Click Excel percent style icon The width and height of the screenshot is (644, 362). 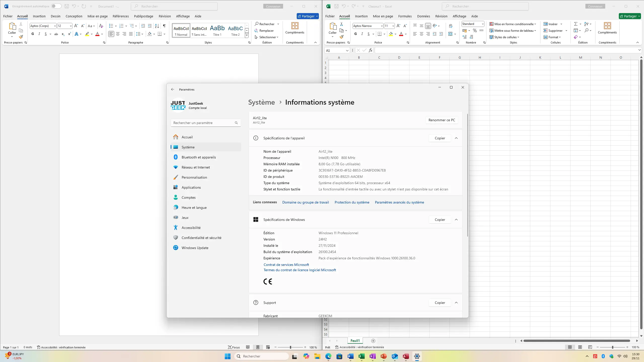pos(475,30)
